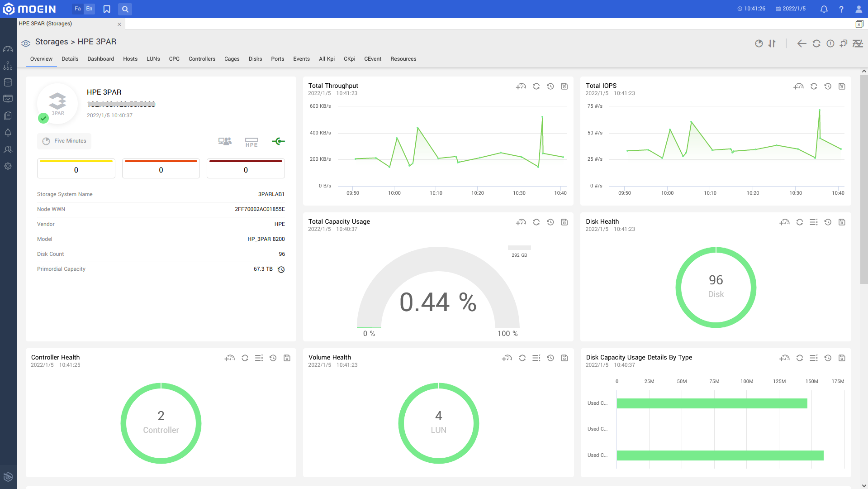Image resolution: width=868 pixels, height=489 pixels.
Task: Open the dashboard gauge icon in left sidebar
Action: click(x=8, y=49)
